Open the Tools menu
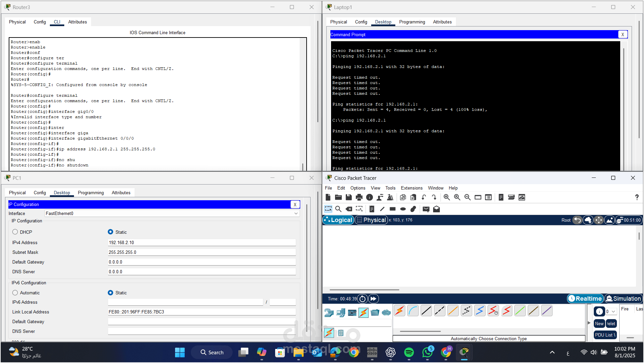Screen dimensions: 644x363 390,188
